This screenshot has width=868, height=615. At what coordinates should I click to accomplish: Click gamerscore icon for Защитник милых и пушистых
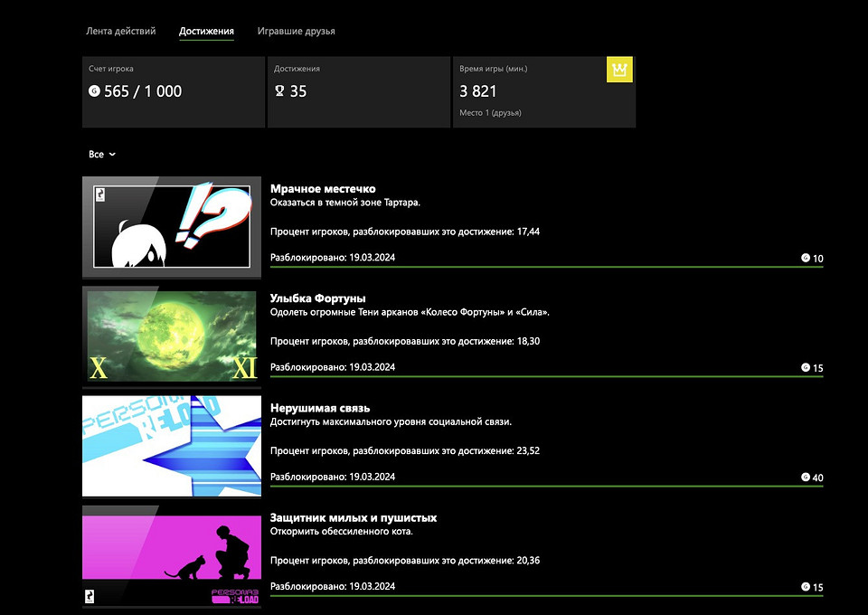click(x=805, y=587)
